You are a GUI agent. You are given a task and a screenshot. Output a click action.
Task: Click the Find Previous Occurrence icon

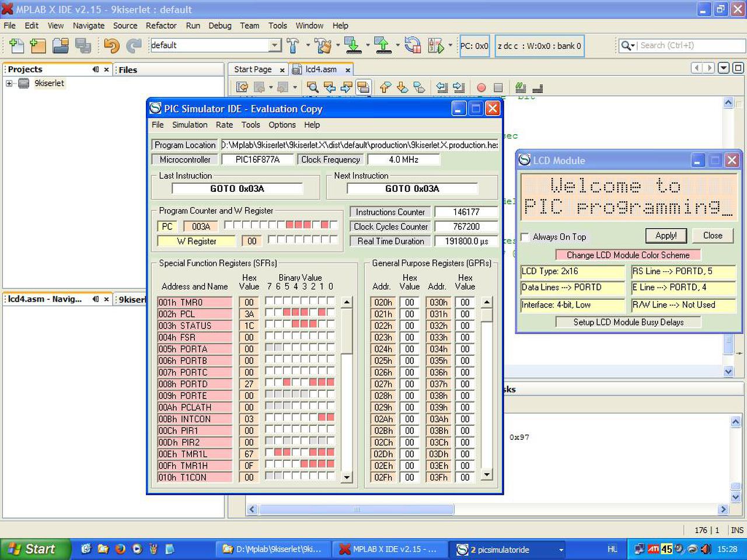coord(330,87)
